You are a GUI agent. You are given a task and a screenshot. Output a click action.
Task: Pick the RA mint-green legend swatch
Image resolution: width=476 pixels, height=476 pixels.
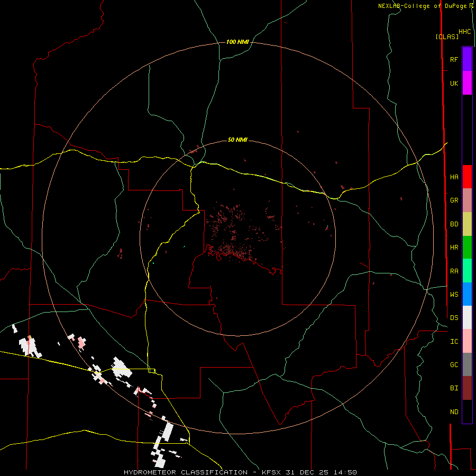click(467, 271)
